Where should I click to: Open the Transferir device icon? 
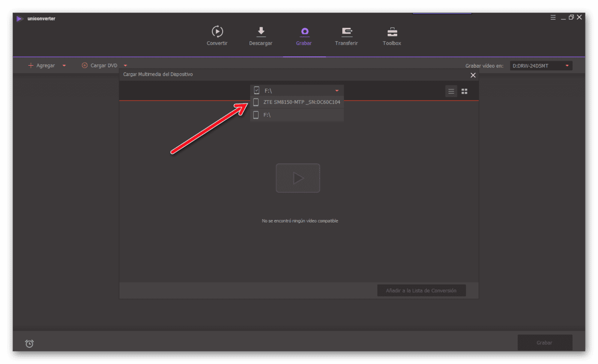tap(347, 32)
